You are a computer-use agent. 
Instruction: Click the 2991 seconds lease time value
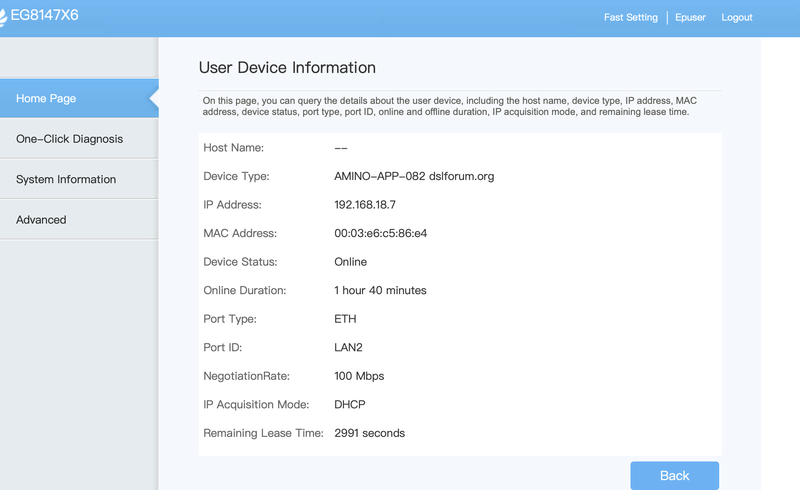tap(369, 433)
